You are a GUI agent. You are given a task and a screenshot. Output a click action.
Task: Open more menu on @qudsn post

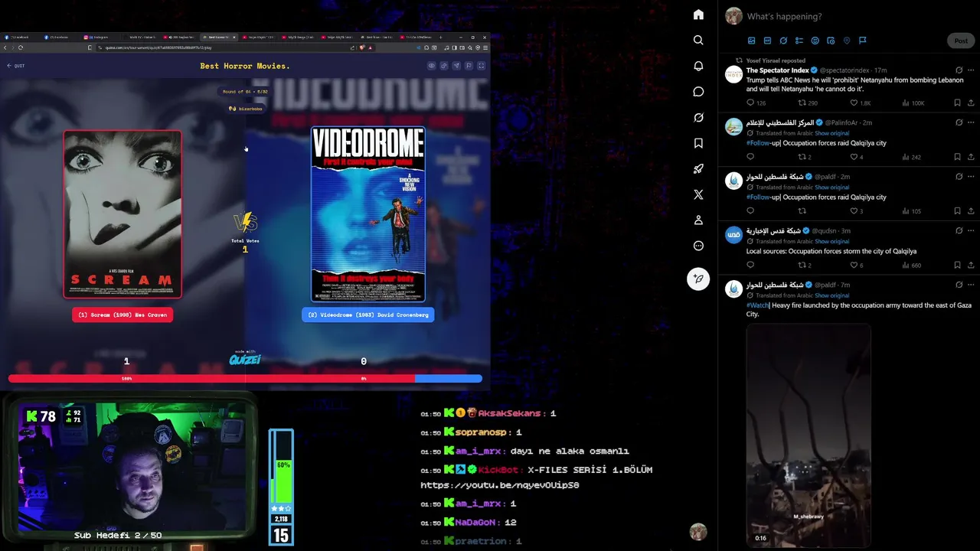coord(972,230)
